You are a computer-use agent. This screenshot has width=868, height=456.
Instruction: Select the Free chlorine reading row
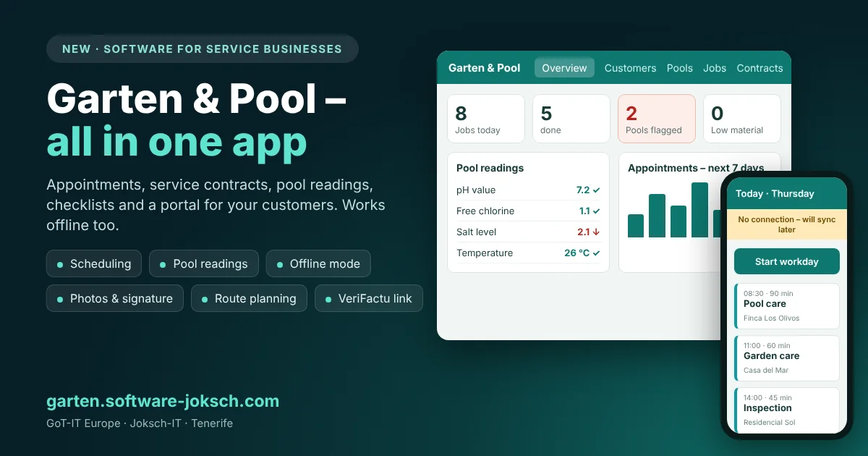[x=528, y=211]
